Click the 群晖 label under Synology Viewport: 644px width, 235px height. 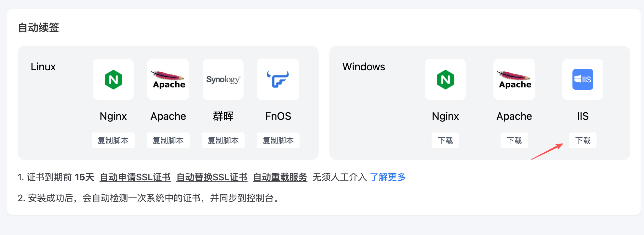pos(223,116)
